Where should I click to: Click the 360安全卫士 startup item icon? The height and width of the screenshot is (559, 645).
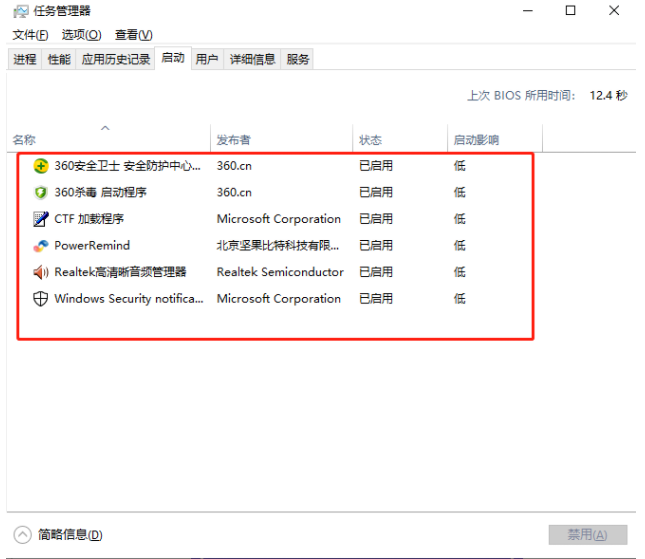coord(41,166)
